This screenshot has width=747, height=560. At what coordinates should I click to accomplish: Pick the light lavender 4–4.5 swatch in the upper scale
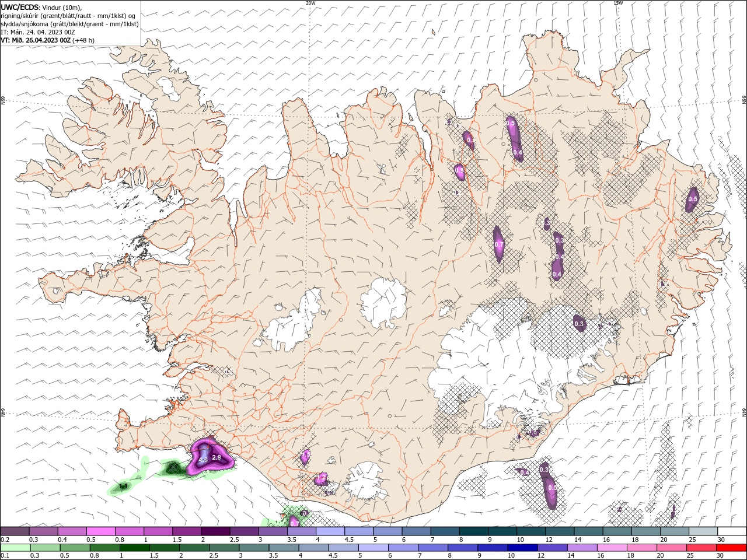tap(330, 531)
